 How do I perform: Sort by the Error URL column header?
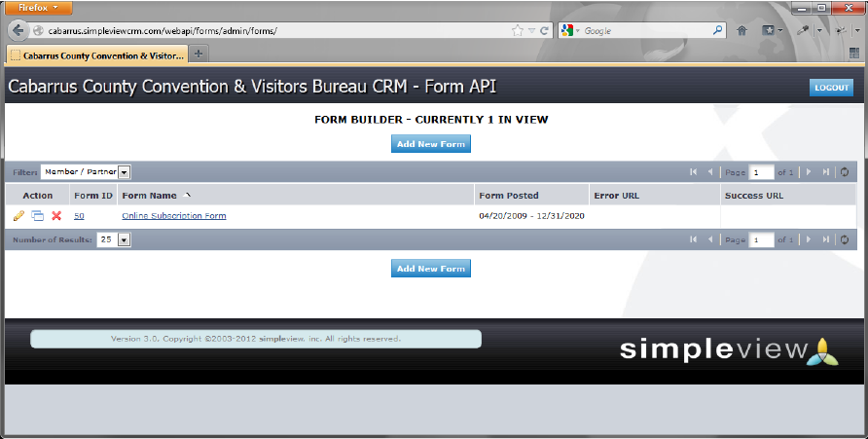pos(616,196)
